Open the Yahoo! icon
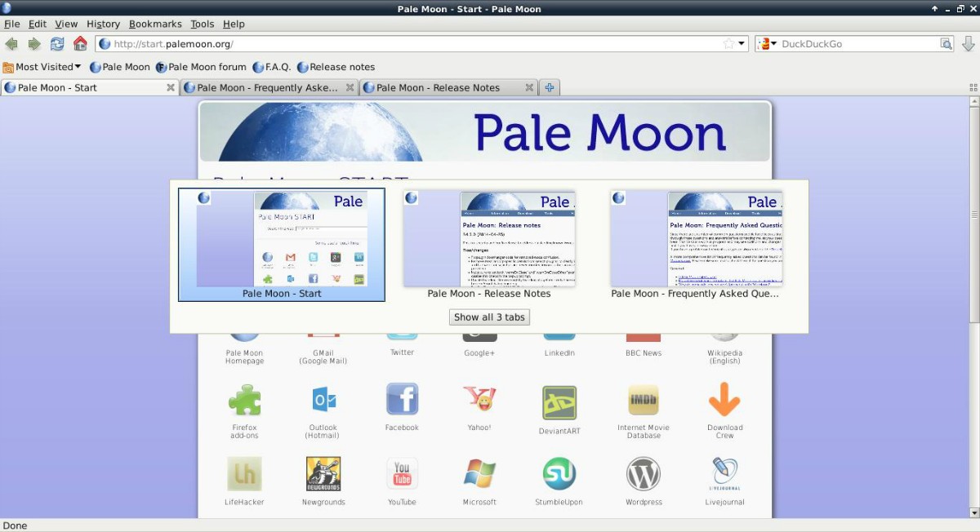Screen dimensions: 980x532 coord(479,400)
